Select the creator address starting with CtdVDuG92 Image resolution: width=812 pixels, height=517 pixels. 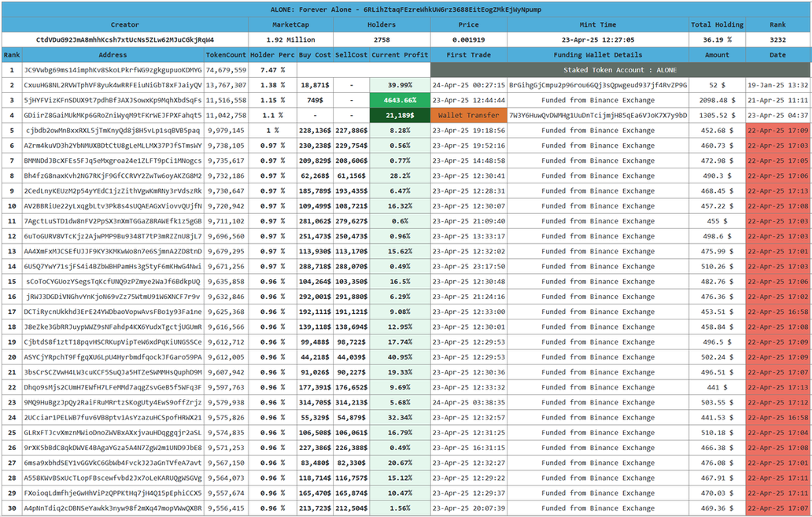tap(125, 39)
